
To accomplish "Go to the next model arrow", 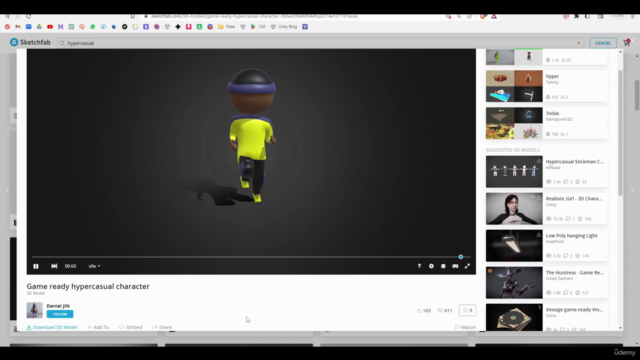I will point(633,190).
